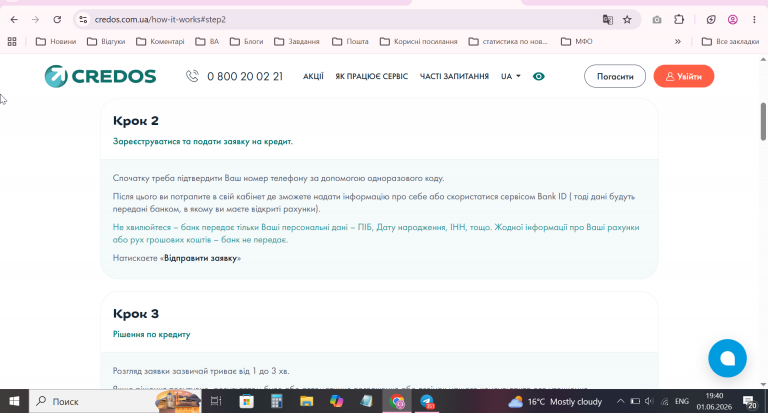The width and height of the screenshot is (768, 413).
Task: Click the Credos logo
Action: pos(100,76)
